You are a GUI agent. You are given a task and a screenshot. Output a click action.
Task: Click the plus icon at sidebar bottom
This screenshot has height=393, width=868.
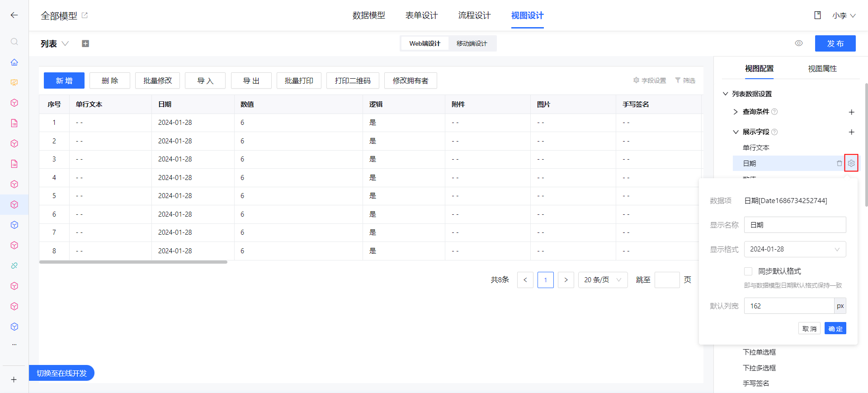(x=14, y=379)
